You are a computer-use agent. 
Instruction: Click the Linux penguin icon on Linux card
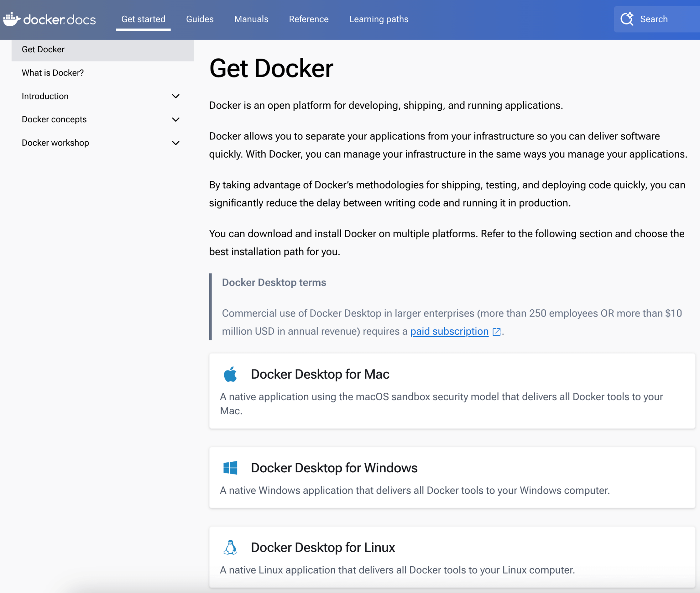[230, 547]
